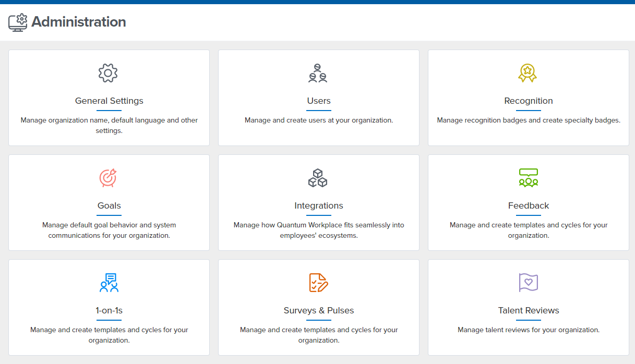Open the Integrations title link
635x364 pixels.
coord(319,205)
